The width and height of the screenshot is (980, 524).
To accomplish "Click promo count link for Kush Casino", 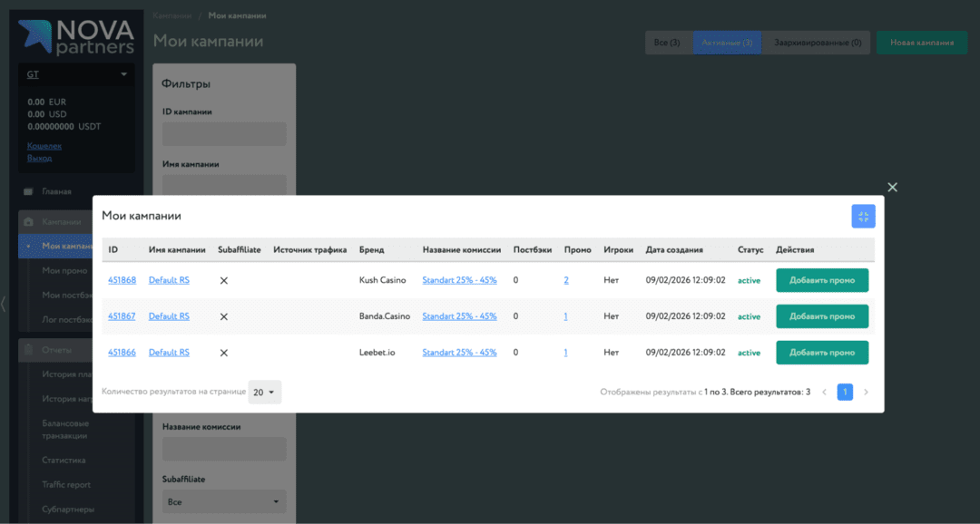I will pos(566,280).
